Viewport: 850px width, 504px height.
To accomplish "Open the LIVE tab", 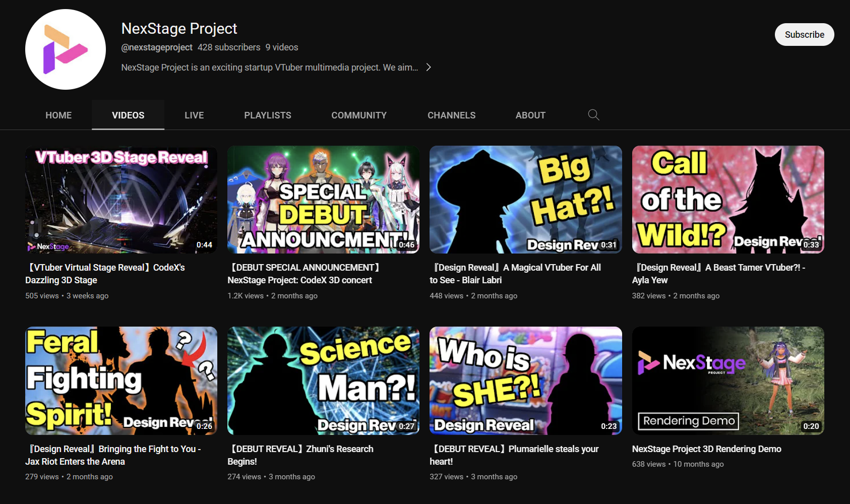I will click(194, 115).
